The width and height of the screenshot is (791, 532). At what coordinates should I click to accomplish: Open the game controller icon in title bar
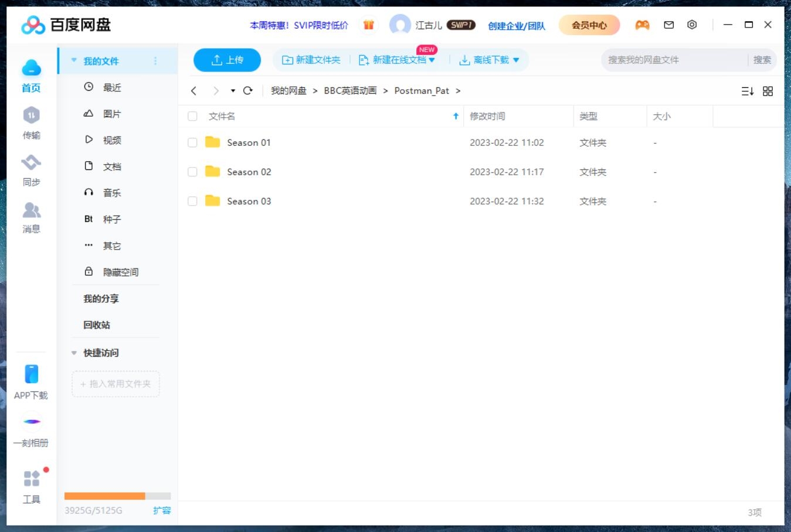tap(642, 25)
